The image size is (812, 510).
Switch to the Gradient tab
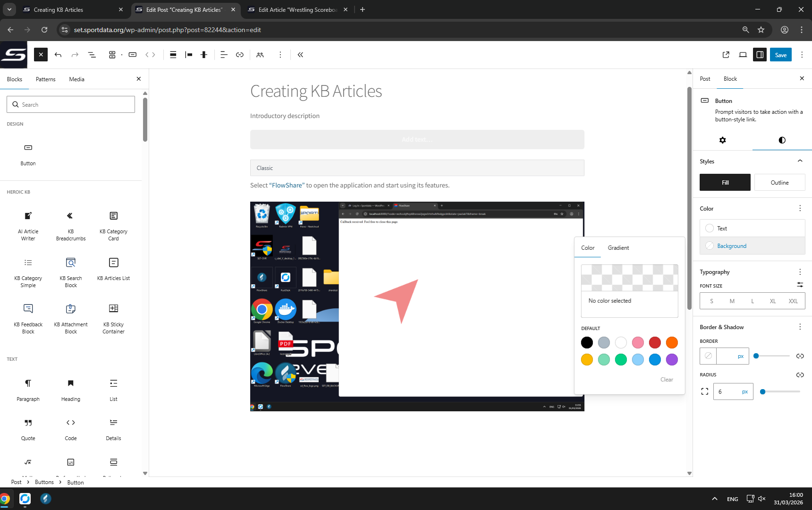click(618, 248)
